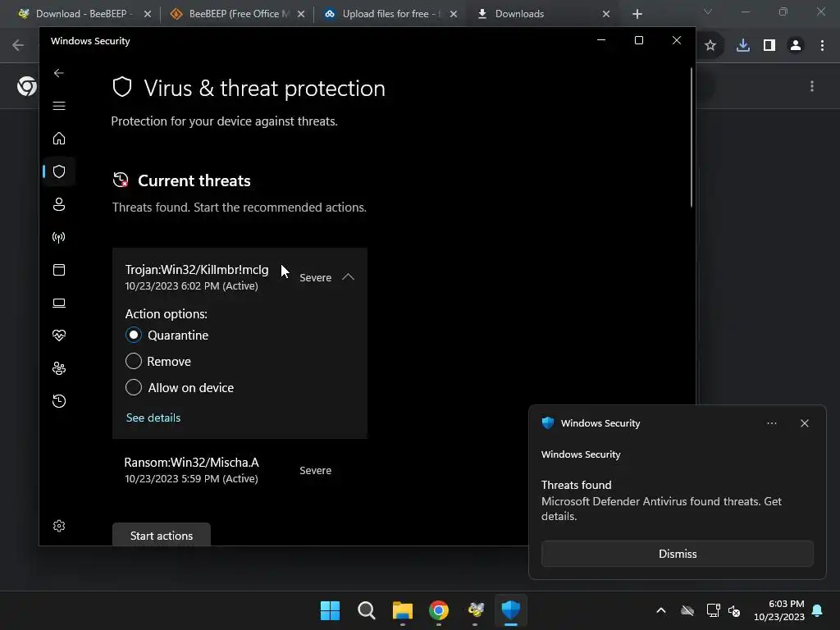Maximize the Windows Security window
The width and height of the screenshot is (840, 630).
(x=638, y=40)
